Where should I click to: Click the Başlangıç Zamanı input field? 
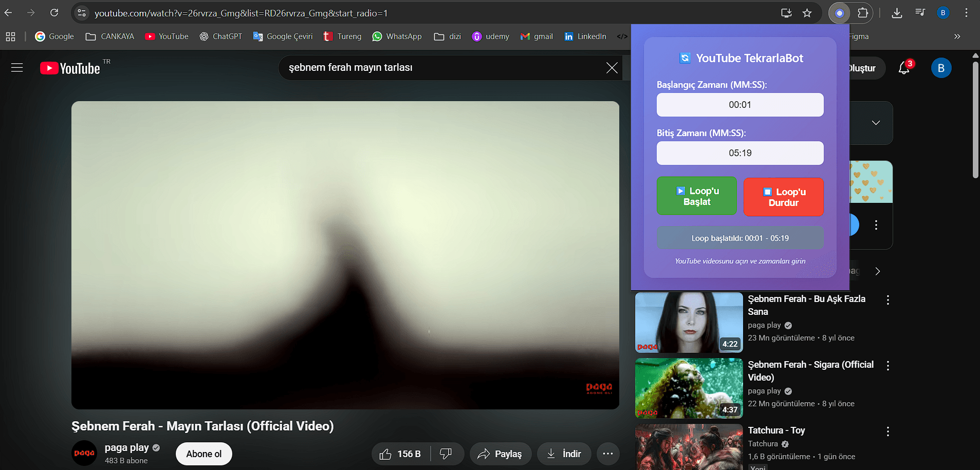[x=740, y=105]
